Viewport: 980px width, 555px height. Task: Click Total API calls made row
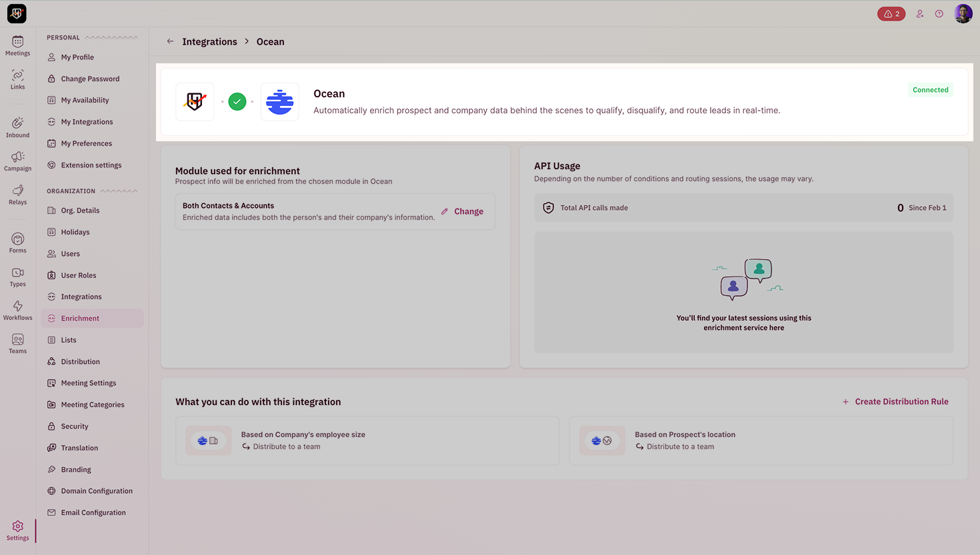(744, 208)
